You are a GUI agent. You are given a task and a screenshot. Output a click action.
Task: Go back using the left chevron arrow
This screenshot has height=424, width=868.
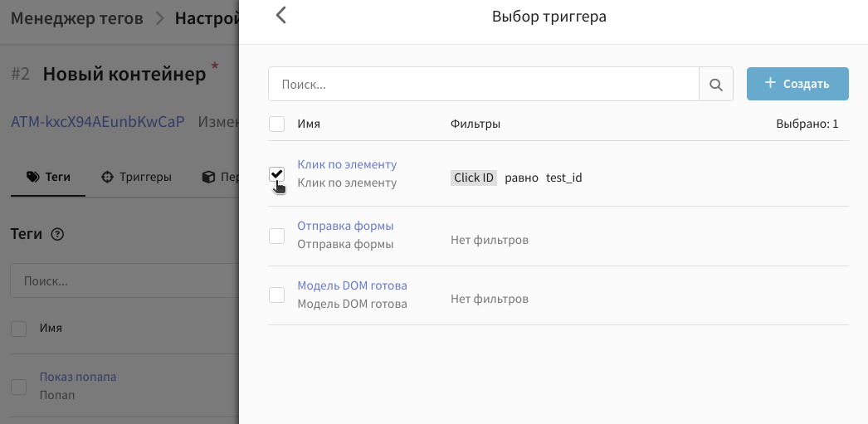(280, 16)
